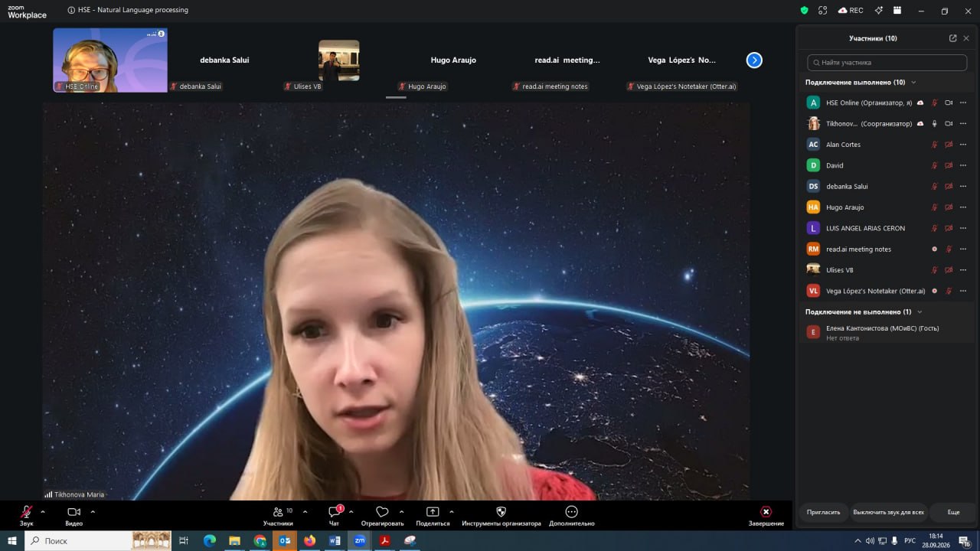Open more options for Alan Cortes
Viewport: 980px width, 551px height.
(963, 145)
